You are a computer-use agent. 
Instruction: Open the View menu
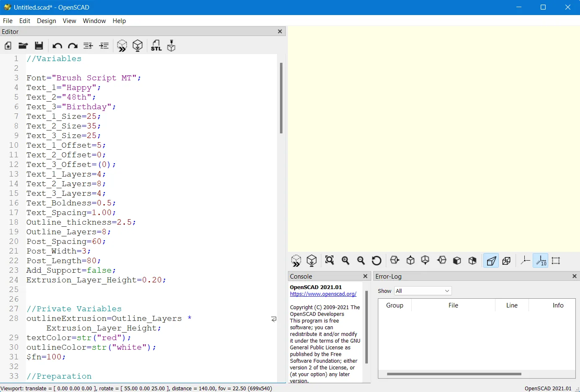click(x=69, y=21)
